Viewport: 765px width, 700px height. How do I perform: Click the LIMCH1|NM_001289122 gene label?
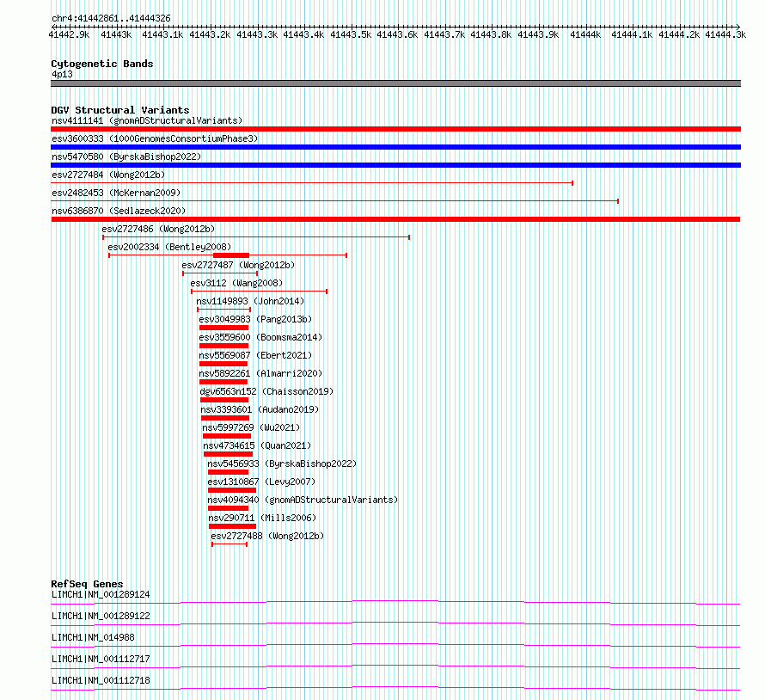[101, 616]
